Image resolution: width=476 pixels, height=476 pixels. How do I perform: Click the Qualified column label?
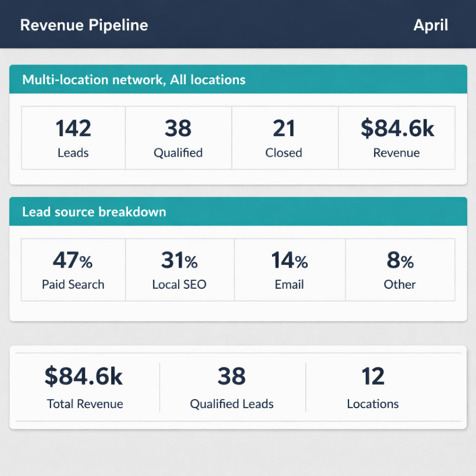(x=178, y=153)
